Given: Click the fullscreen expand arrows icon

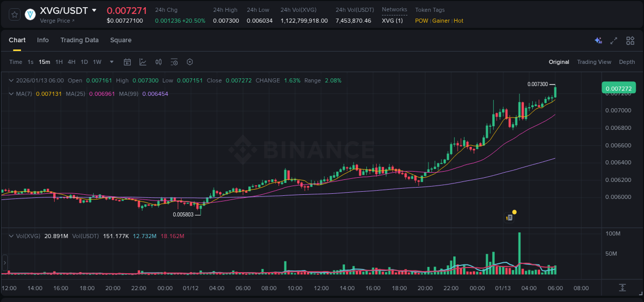Looking at the screenshot, I should coord(613,40).
